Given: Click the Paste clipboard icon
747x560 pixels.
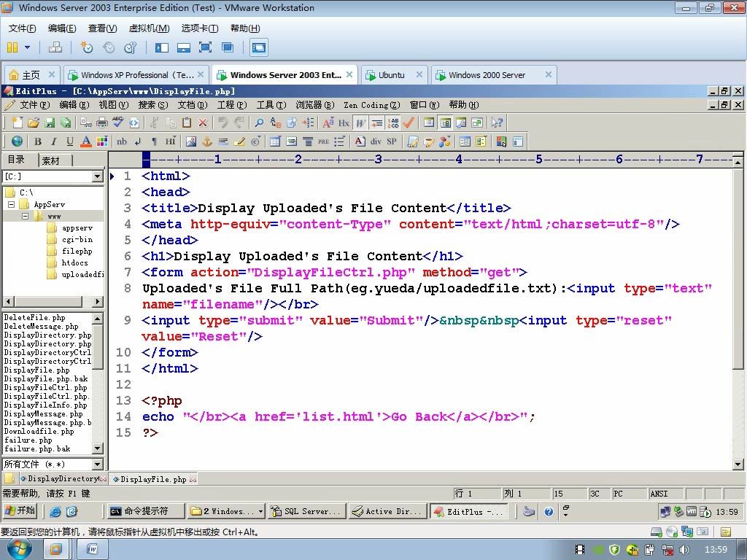Looking at the screenshot, I should pos(187,122).
